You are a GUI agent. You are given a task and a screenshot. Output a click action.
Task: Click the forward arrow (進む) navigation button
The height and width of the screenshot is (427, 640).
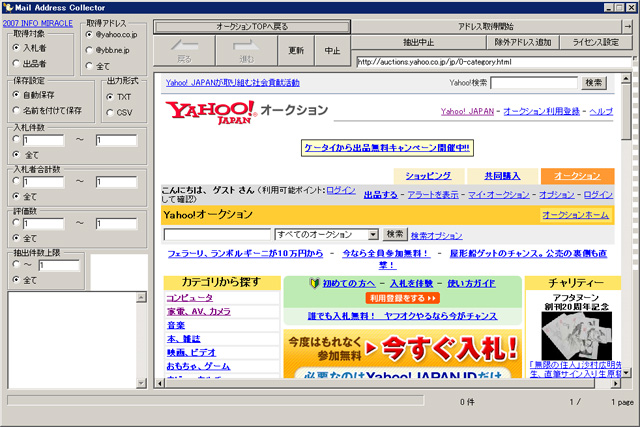248,49
